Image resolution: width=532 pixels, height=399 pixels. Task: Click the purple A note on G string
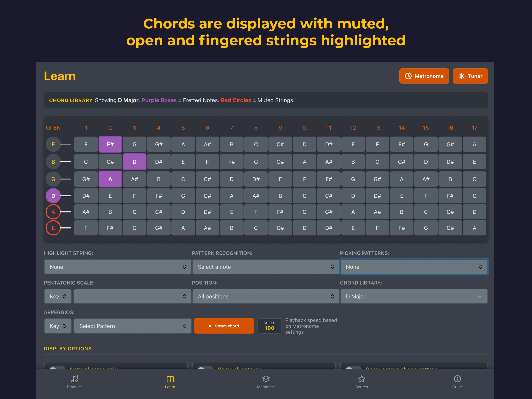pyautogui.click(x=110, y=179)
